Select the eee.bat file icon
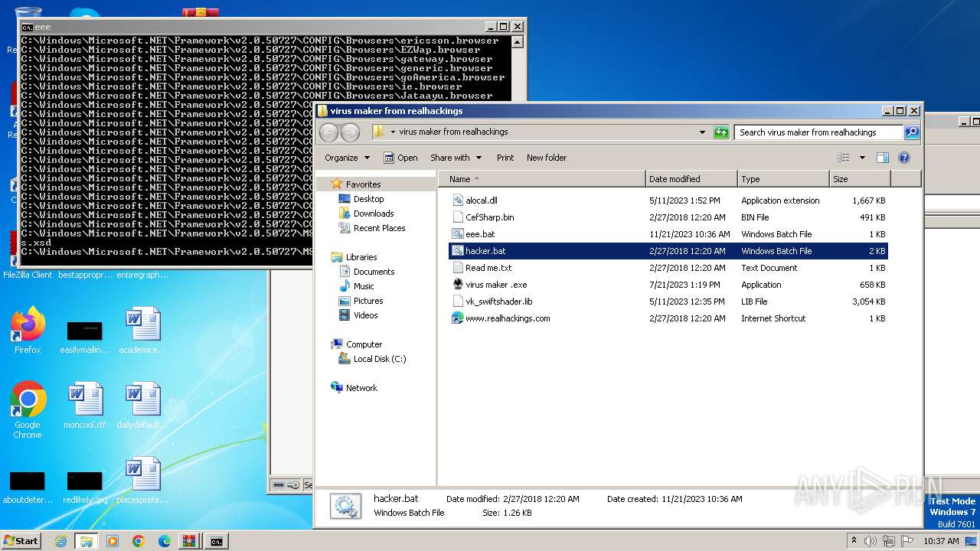Viewport: 980px width, 551px height. coord(458,234)
